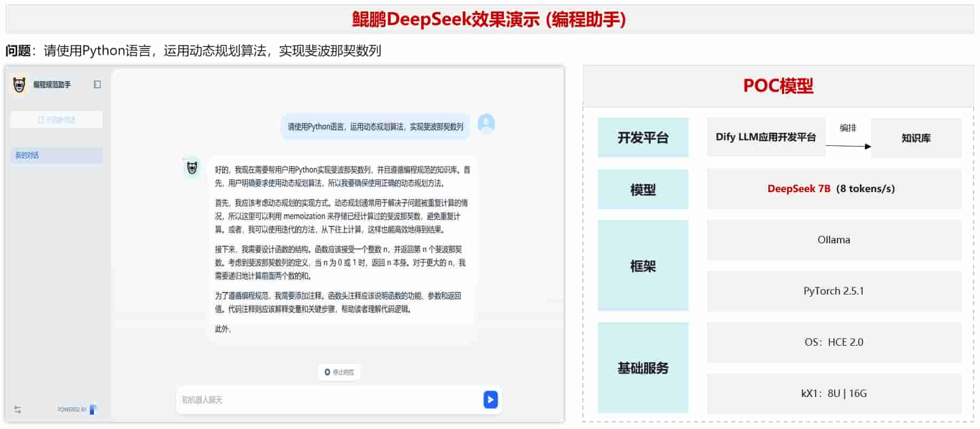
Task: Collapse the chat sidebar panel icon
Action: [x=97, y=84]
